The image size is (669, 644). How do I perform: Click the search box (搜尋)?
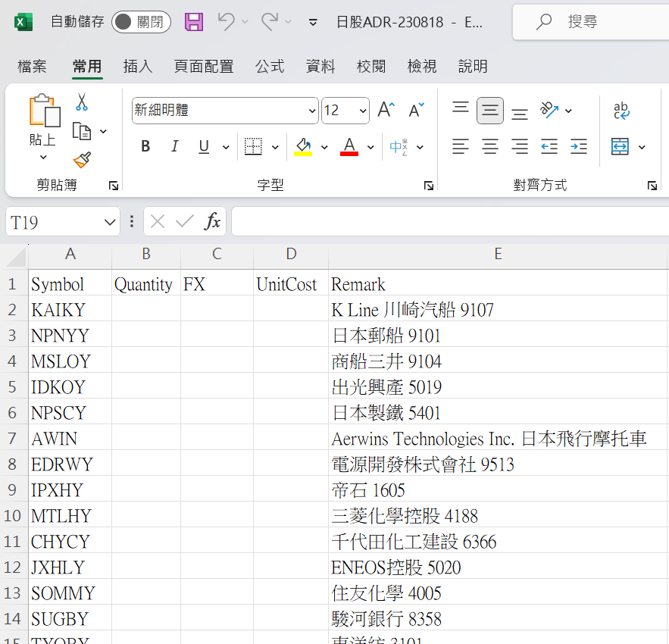(x=591, y=22)
